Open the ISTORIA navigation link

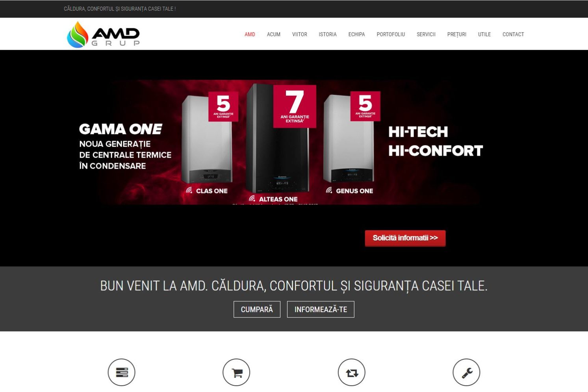[328, 34]
